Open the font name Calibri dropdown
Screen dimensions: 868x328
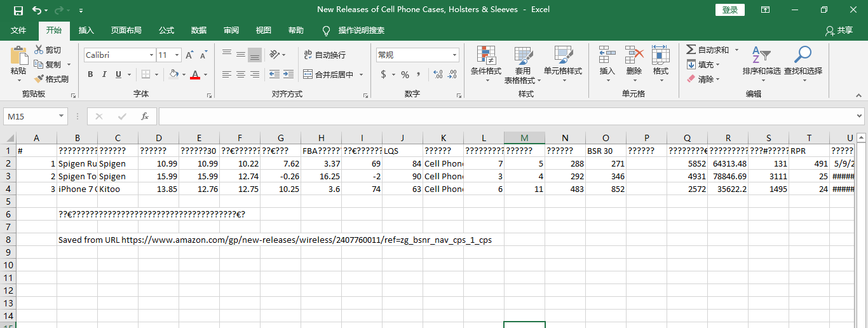coord(151,55)
